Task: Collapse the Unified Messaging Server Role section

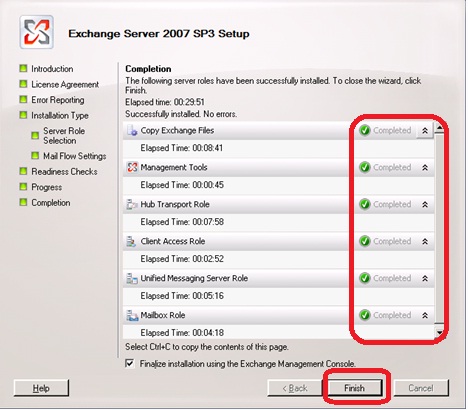Action: click(x=425, y=278)
